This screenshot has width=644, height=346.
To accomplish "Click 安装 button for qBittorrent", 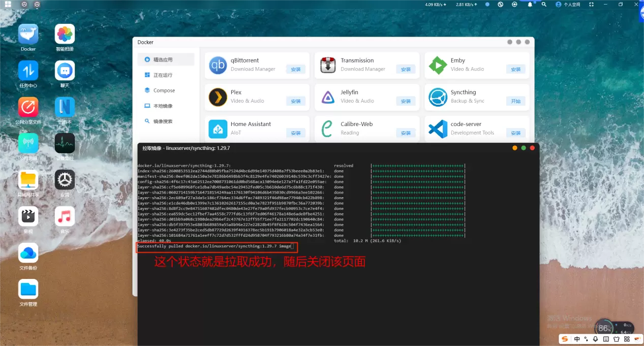I will (x=295, y=70).
